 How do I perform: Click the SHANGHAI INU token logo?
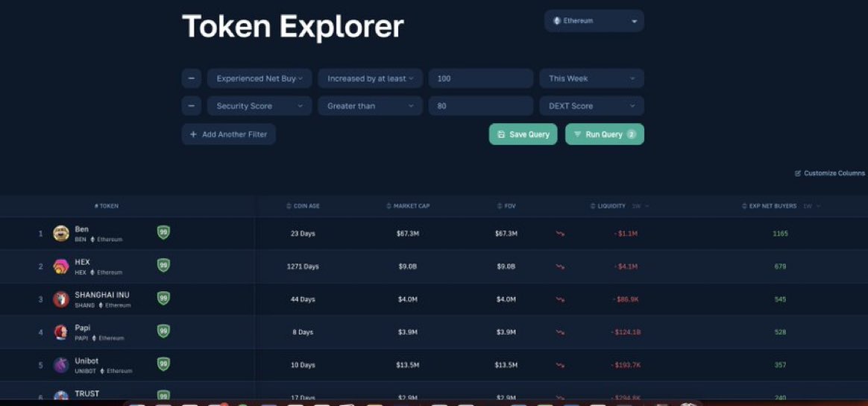(61, 299)
